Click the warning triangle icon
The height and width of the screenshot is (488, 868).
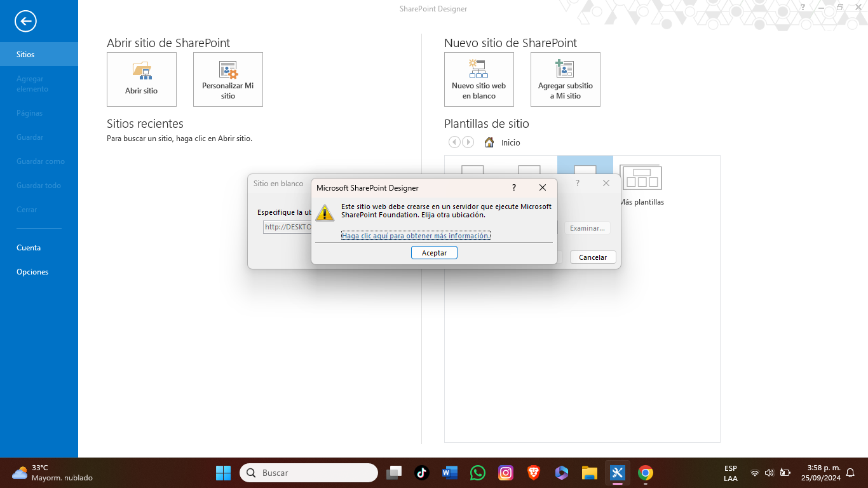[325, 212]
